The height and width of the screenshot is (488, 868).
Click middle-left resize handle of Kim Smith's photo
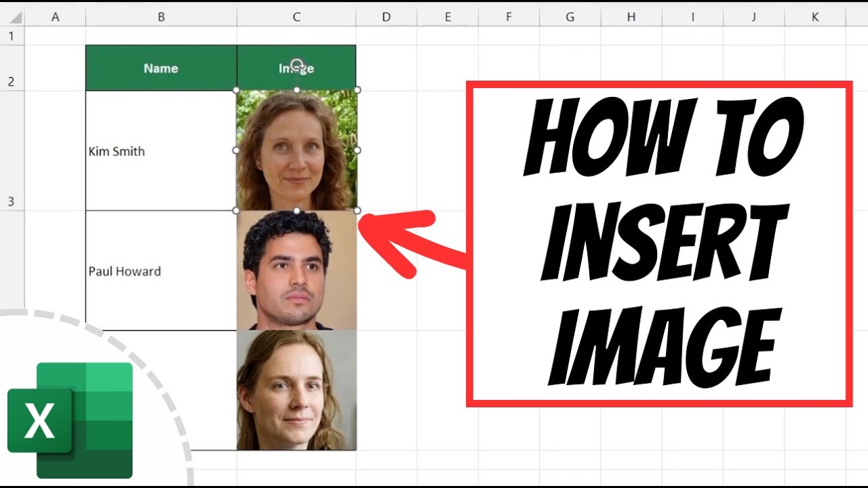[236, 150]
